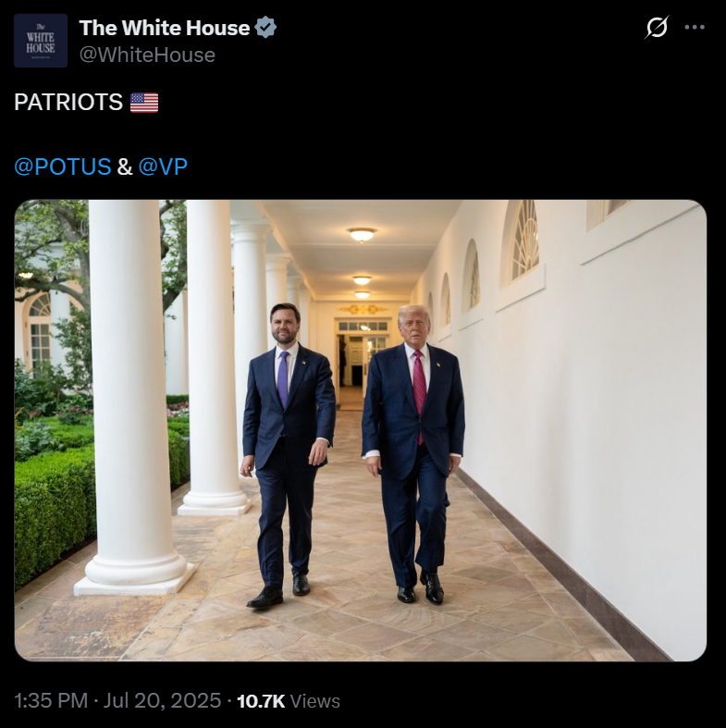This screenshot has height=728, width=726.
Task: Click the US flag emoji
Action: [144, 103]
